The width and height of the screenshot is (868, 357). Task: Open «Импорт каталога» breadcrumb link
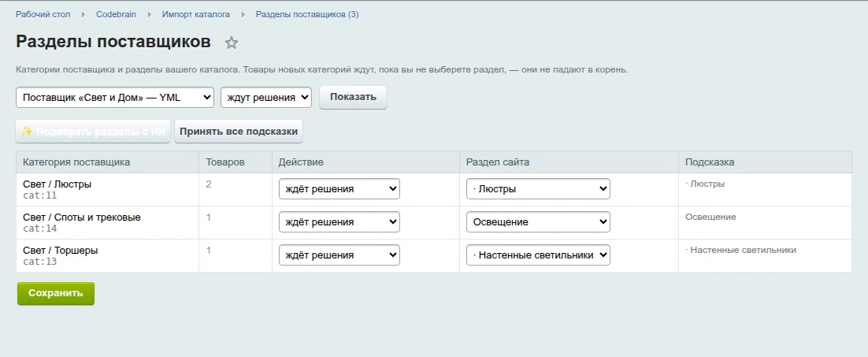pyautogui.click(x=196, y=14)
